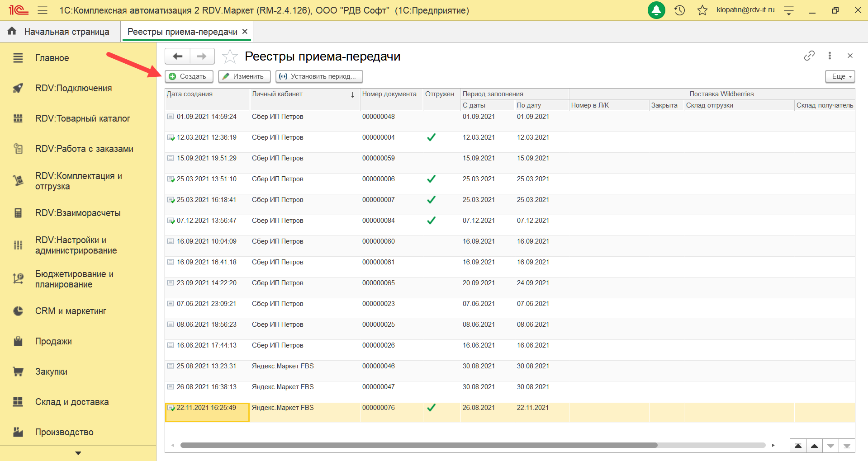
Task: Click shipped checkmark for document 000000076
Action: click(431, 408)
